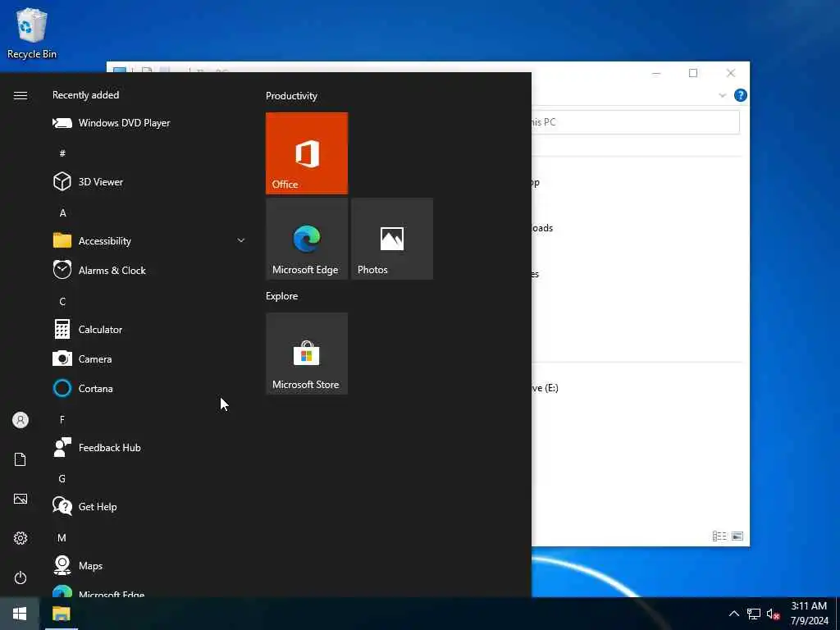The height and width of the screenshot is (630, 840).
Task: Click the M letter header in app list
Action: click(x=62, y=537)
